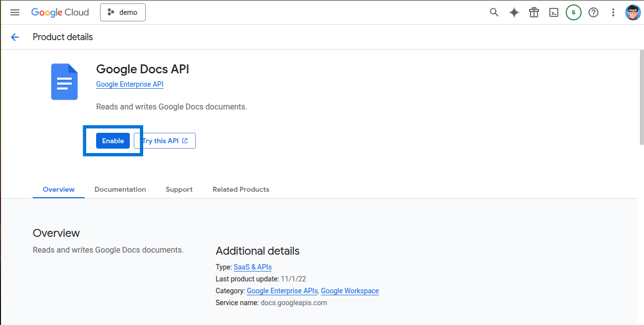Viewport: 644px width, 325px height.
Task: Click the gift free trial icon
Action: pos(534,12)
